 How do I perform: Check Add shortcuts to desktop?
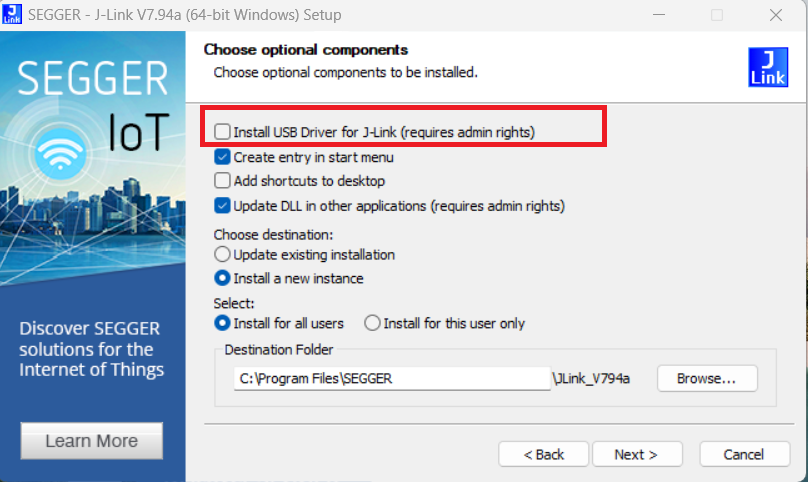(x=222, y=180)
